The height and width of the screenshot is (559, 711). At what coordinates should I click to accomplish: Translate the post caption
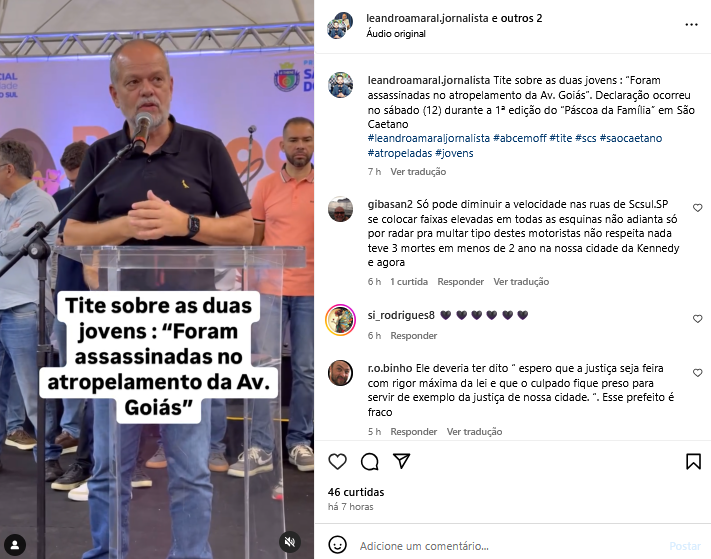(418, 172)
